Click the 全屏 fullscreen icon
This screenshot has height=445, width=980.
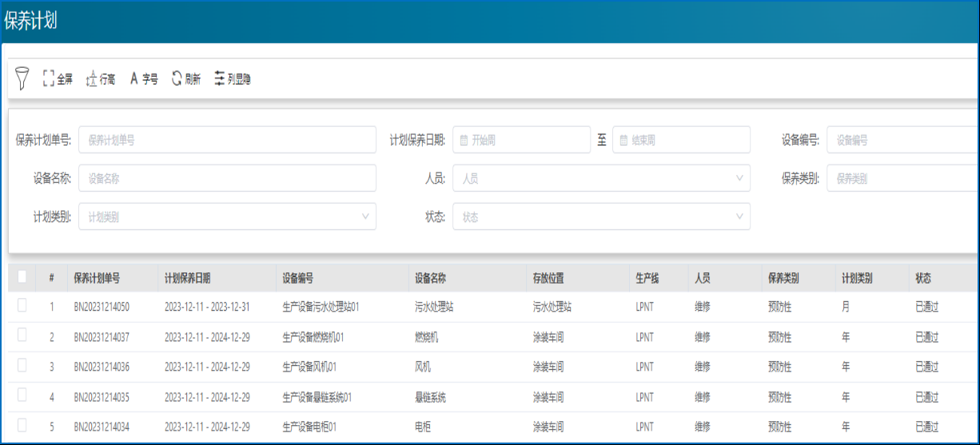tap(49, 79)
